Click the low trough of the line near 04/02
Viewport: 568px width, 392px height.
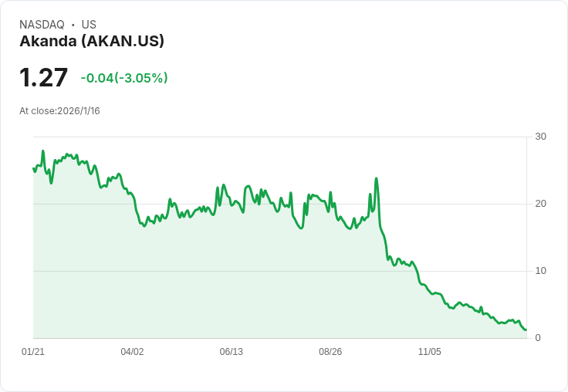click(144, 226)
